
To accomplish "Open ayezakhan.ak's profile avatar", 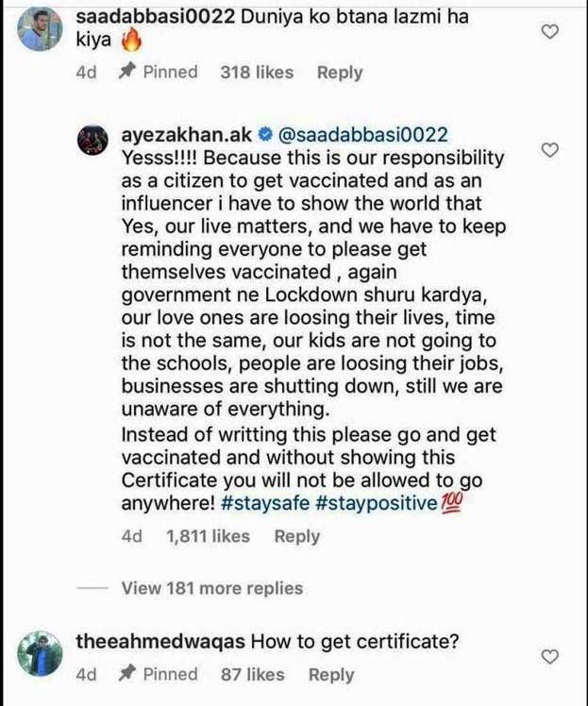I will [92, 140].
